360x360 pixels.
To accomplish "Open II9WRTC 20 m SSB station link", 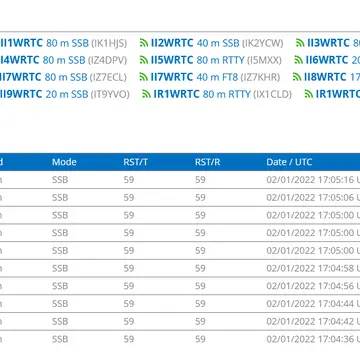I will coord(44,94).
